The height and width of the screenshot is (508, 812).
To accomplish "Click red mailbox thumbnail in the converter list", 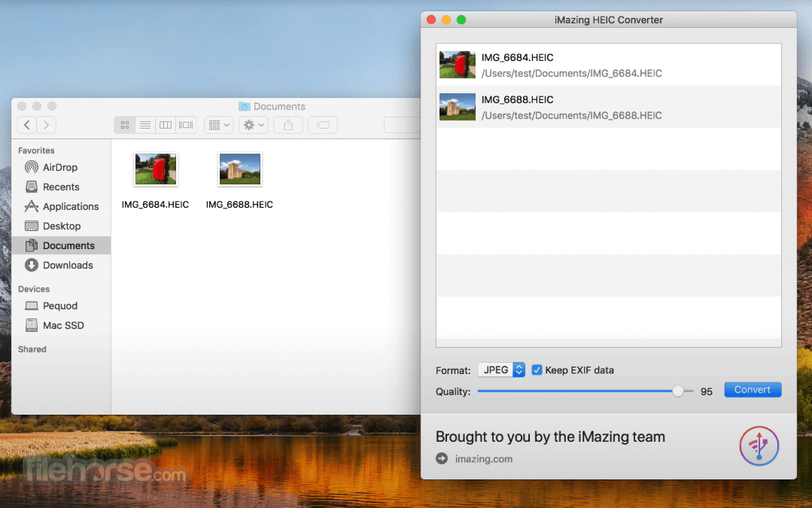I will (458, 65).
